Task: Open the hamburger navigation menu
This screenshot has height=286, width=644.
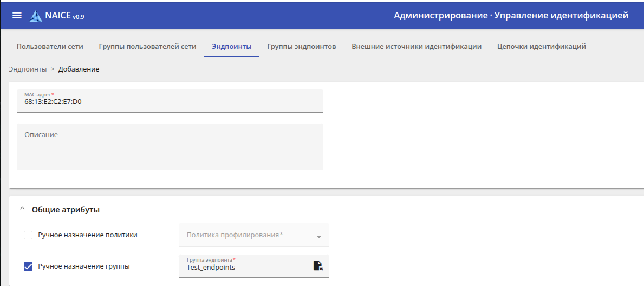Action: point(17,15)
